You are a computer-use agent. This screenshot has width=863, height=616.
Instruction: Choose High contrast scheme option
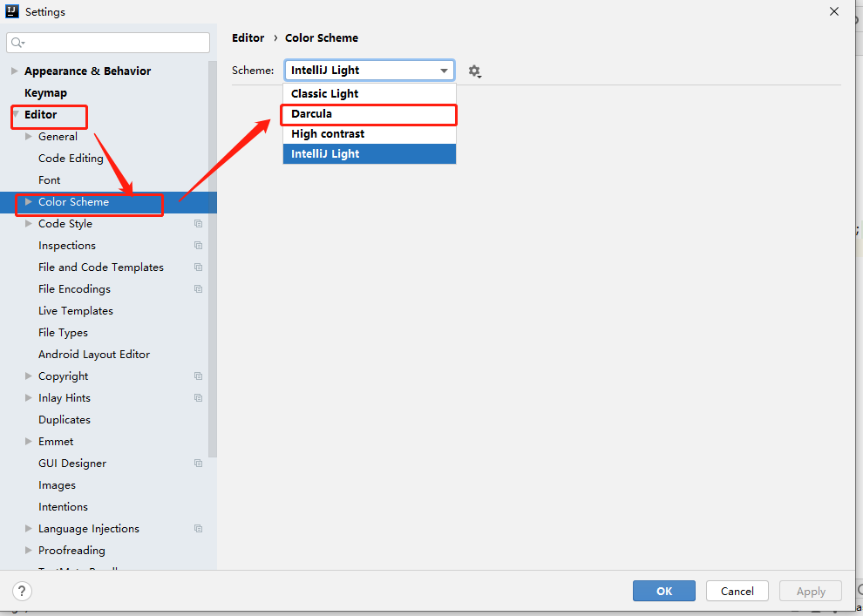point(370,133)
